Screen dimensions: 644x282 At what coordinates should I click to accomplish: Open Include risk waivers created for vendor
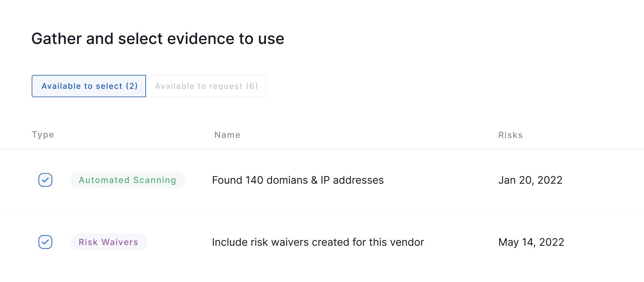point(318,242)
